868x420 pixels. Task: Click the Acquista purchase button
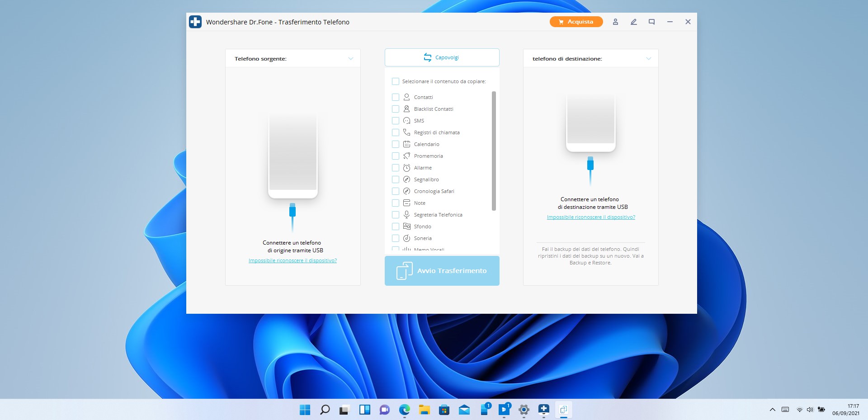(x=576, y=22)
